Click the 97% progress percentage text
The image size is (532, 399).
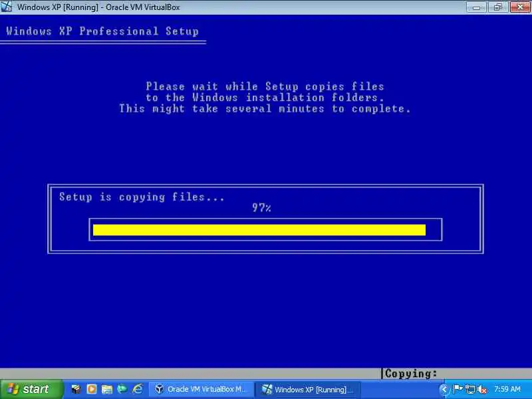pos(261,207)
